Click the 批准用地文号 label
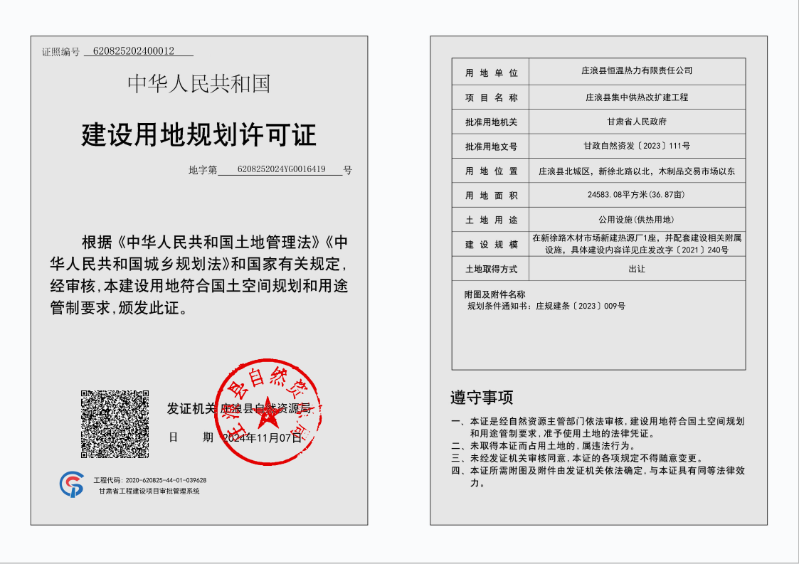This screenshot has height=564, width=799. pyautogui.click(x=491, y=146)
